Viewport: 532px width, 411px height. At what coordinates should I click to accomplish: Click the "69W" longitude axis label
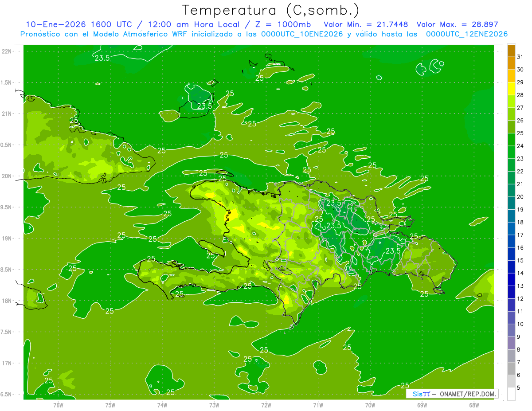click(x=422, y=405)
